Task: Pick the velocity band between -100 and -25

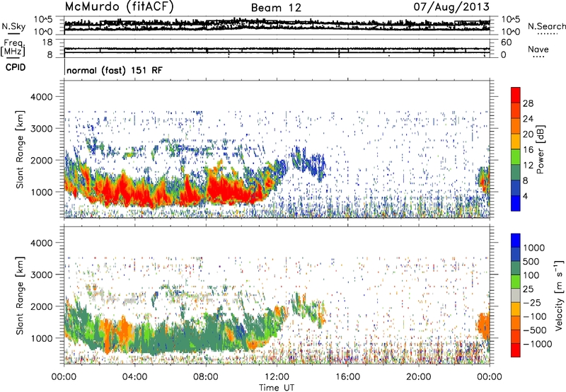Action: click(516, 309)
